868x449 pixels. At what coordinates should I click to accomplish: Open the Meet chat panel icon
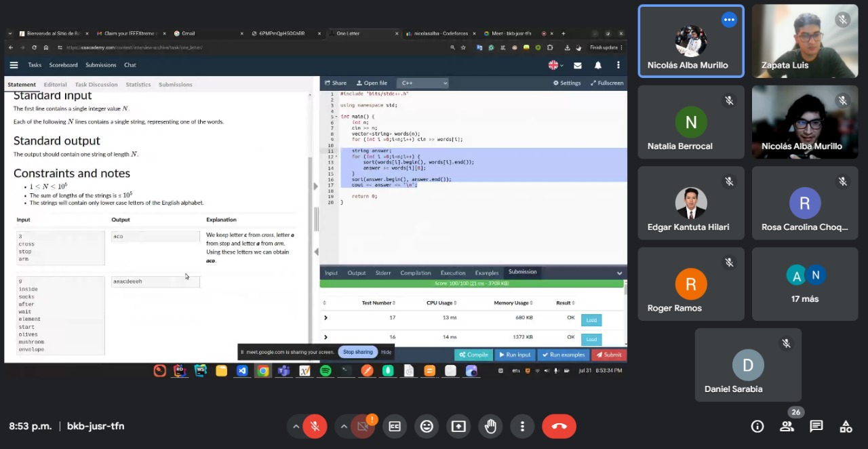coord(816,426)
